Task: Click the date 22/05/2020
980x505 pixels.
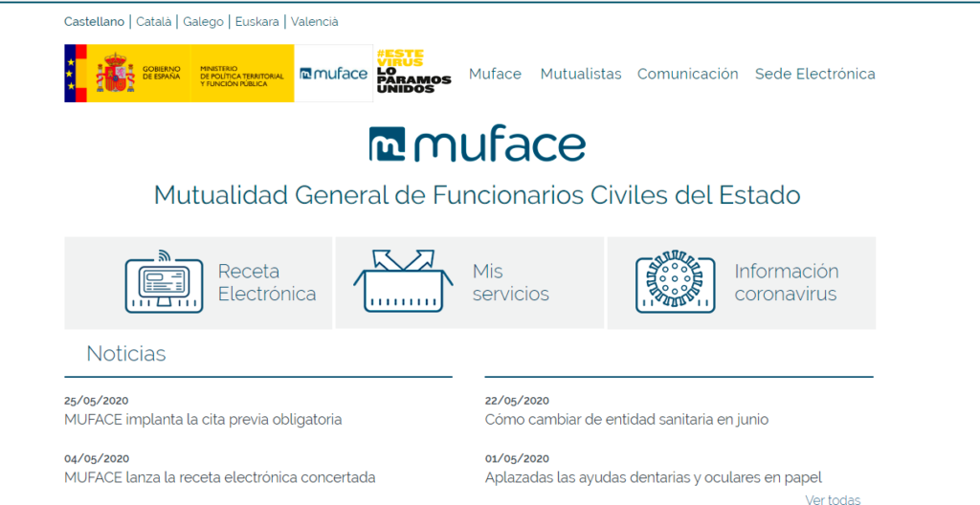Action: point(517,401)
